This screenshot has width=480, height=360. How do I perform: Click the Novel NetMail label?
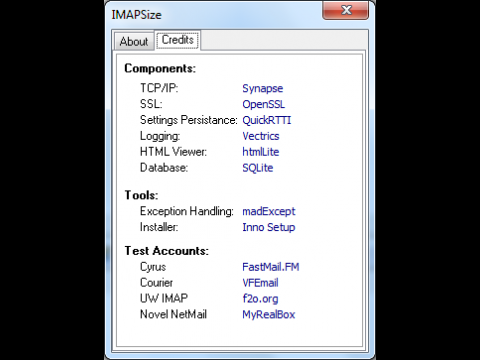173,314
